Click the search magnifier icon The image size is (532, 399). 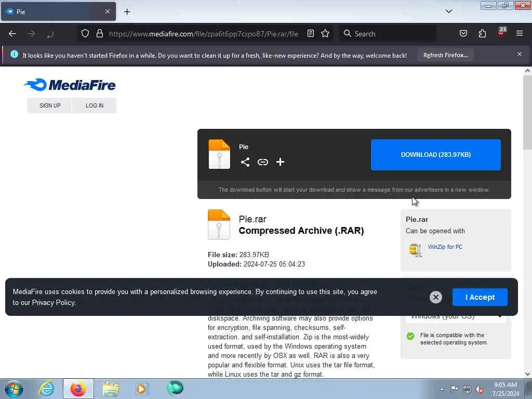coord(347,33)
